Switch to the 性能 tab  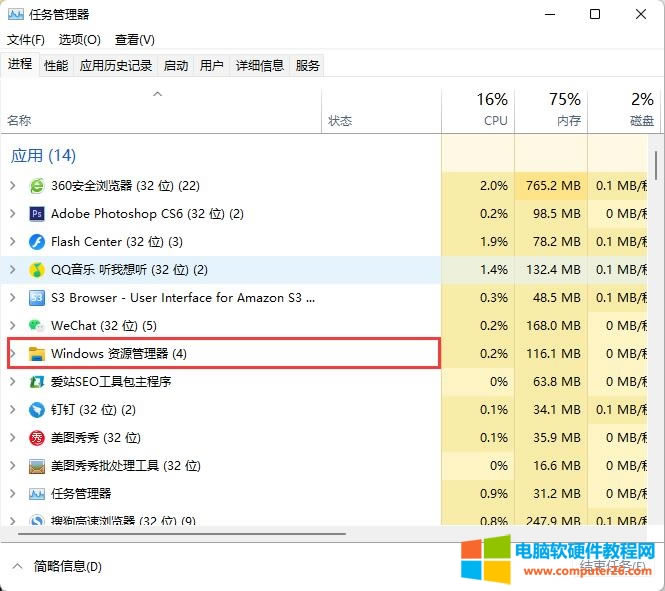pyautogui.click(x=56, y=66)
